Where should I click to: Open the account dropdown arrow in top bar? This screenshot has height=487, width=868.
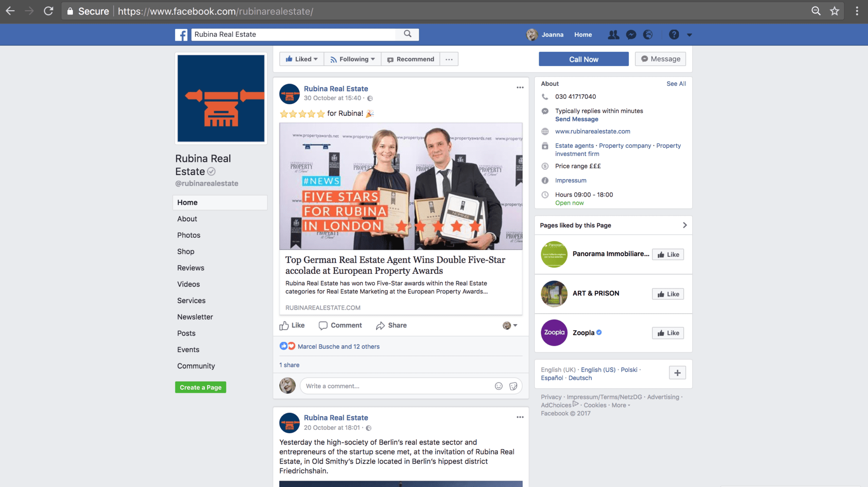click(x=690, y=35)
